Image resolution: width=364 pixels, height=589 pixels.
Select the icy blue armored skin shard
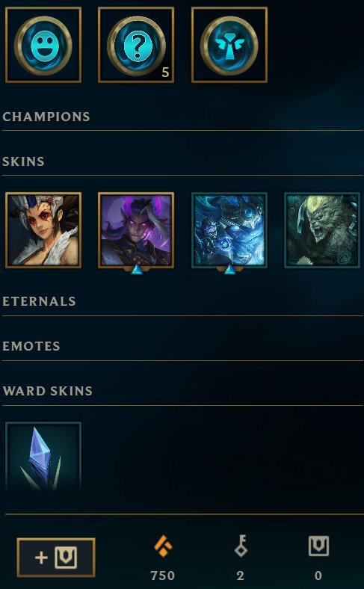229,230
